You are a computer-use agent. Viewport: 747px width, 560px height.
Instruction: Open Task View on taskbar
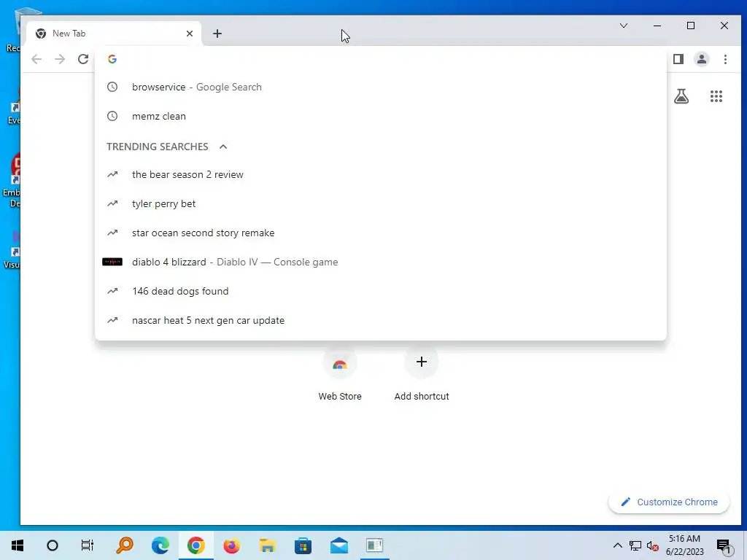click(x=88, y=545)
